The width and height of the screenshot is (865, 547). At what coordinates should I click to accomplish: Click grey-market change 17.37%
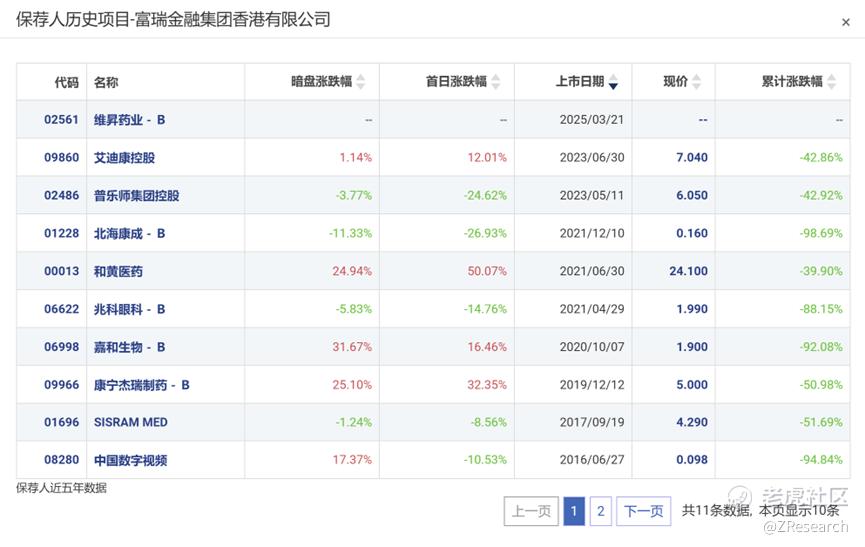(x=352, y=460)
